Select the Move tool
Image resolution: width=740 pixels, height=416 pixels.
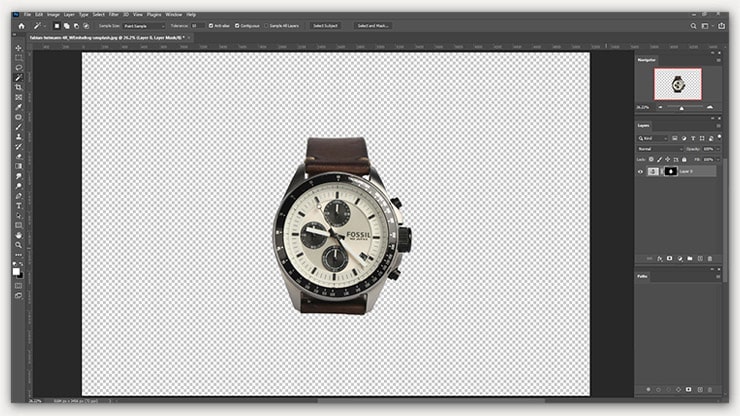[x=18, y=48]
